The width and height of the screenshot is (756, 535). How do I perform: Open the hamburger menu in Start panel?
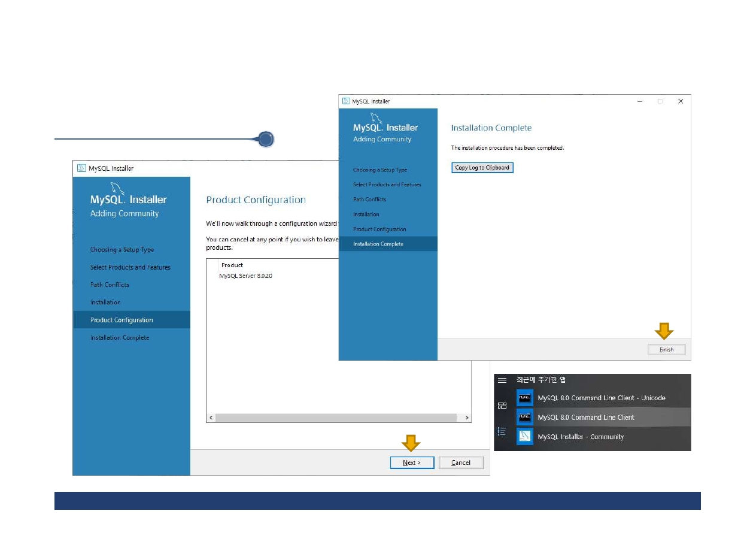[502, 380]
